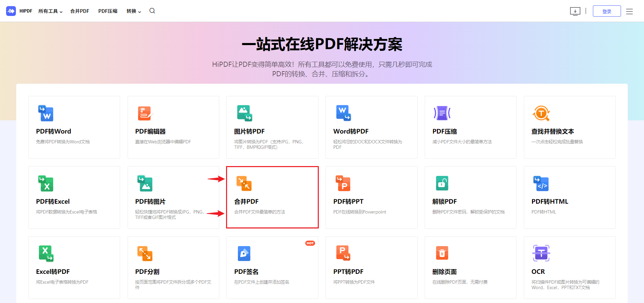Open the 删除页面 tool title
Screen dimensions: 644x303
(x=445, y=272)
